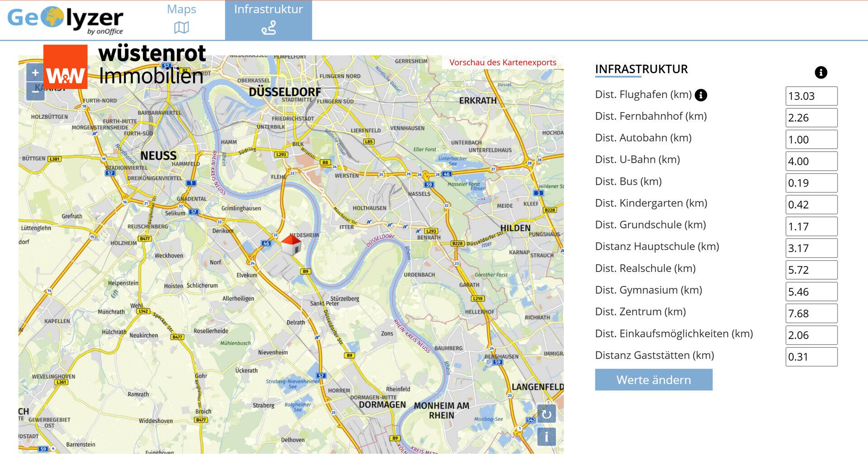The height and width of the screenshot is (454, 868).
Task: Click the Geolyzer logo
Action: click(x=66, y=20)
